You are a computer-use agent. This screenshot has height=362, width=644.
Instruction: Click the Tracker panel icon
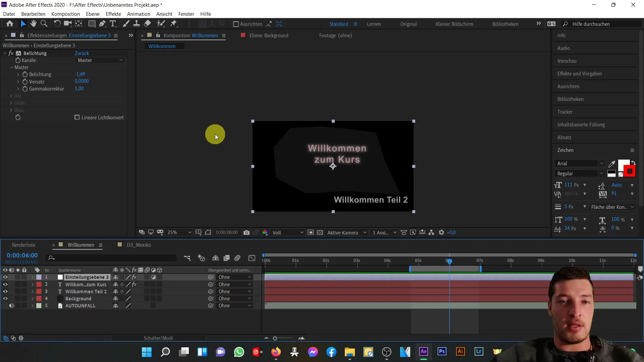[x=565, y=112]
